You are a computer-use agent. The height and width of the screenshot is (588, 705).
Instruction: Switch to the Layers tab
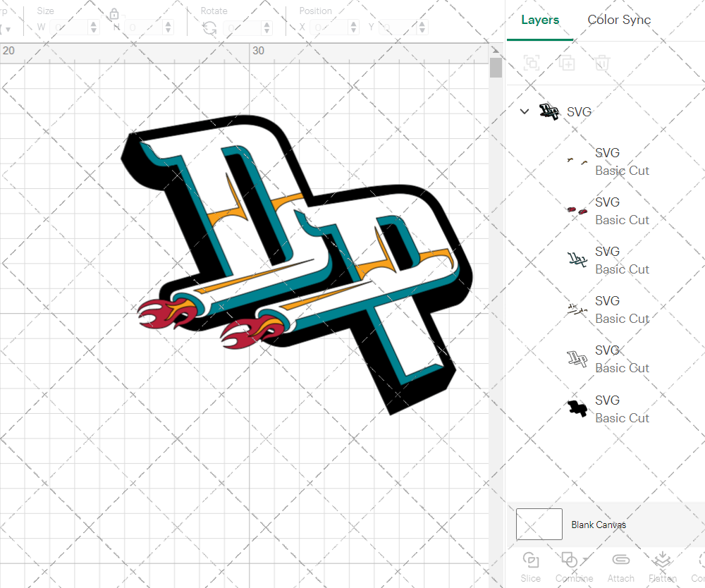[x=539, y=20]
